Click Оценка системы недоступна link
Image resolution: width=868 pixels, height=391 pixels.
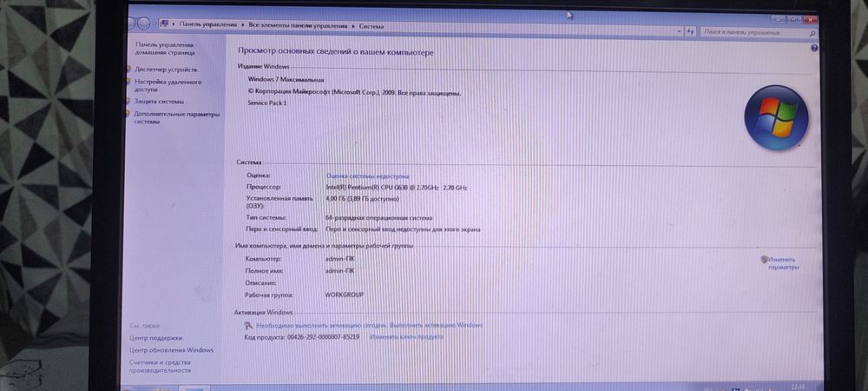(367, 176)
